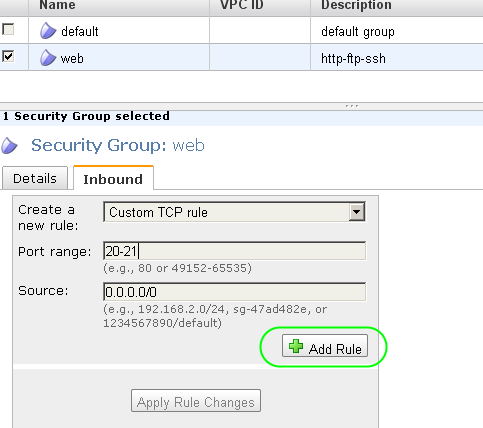Click the Security Group web heading icon
Screen dimensions: 483x428
9,146
